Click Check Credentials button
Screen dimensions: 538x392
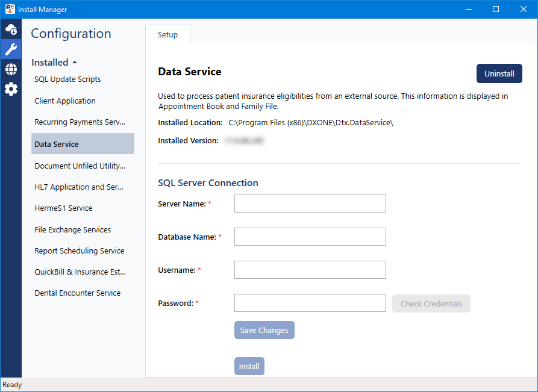[x=431, y=303]
